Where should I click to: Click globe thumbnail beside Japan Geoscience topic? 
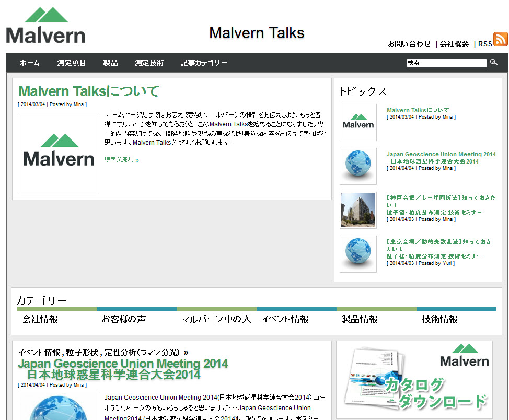tap(358, 166)
